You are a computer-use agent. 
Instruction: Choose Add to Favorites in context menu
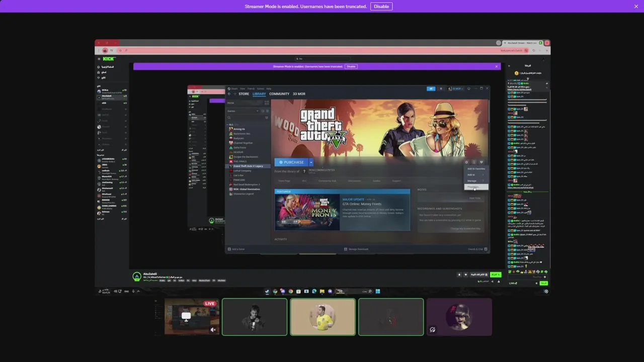tap(476, 168)
